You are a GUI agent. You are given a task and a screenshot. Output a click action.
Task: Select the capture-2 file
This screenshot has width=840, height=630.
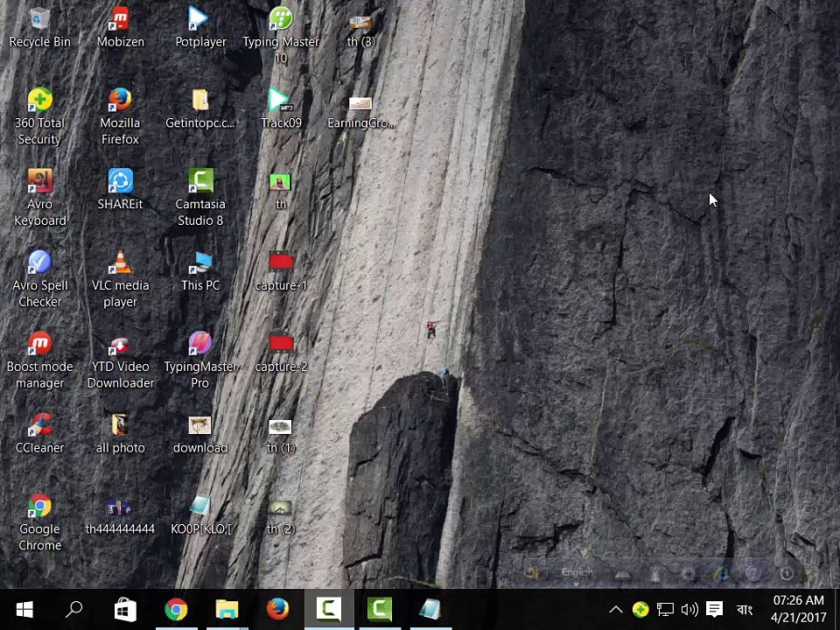coord(281,353)
